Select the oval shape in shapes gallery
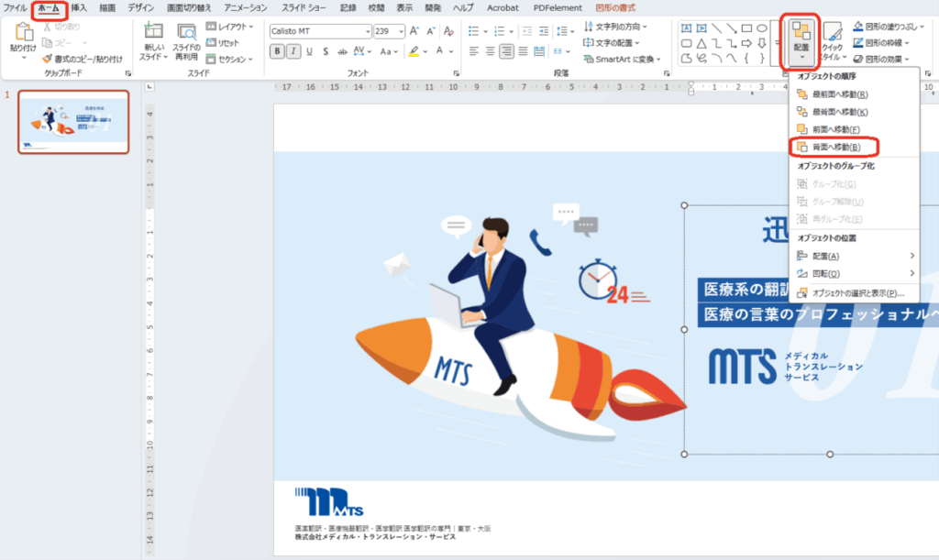 pyautogui.click(x=760, y=27)
